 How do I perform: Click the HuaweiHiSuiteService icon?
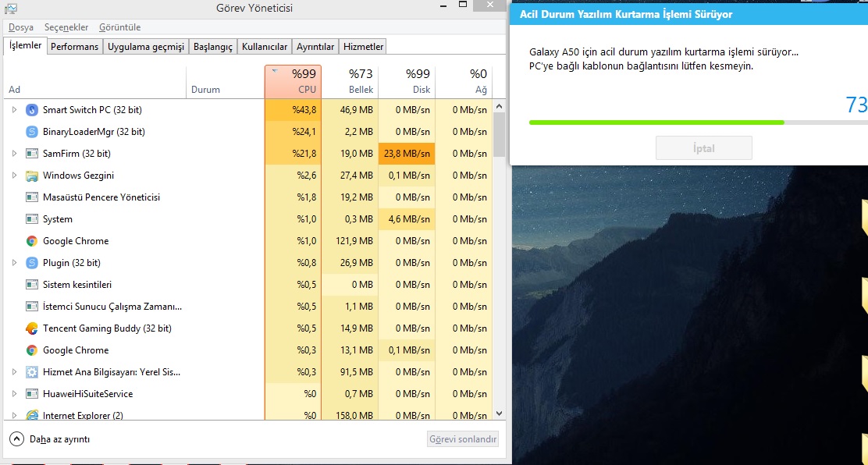coord(32,393)
